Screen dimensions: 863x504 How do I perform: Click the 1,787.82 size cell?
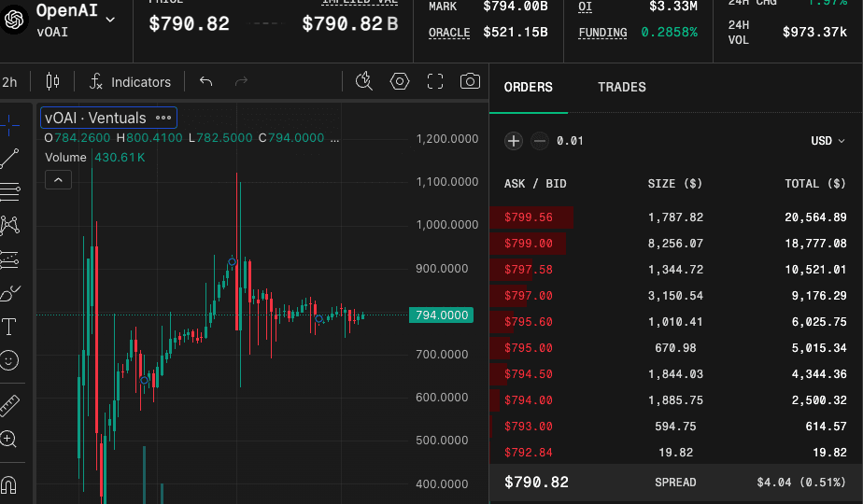click(x=675, y=217)
